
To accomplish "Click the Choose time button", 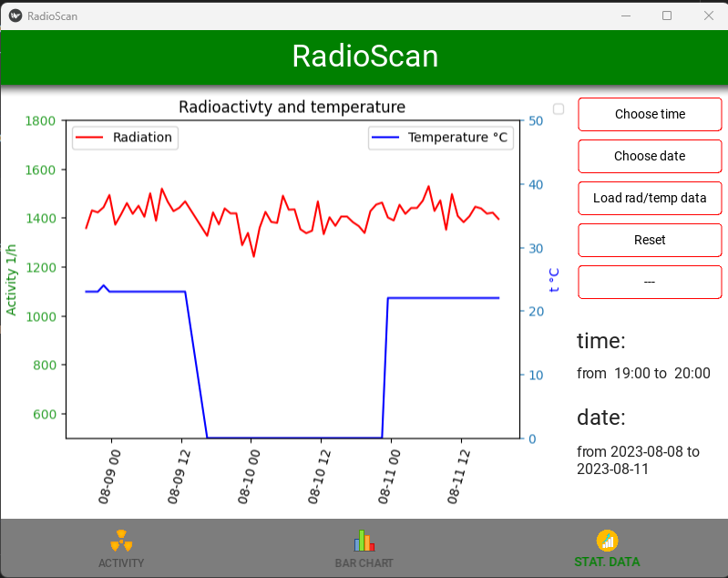I will click(650, 114).
